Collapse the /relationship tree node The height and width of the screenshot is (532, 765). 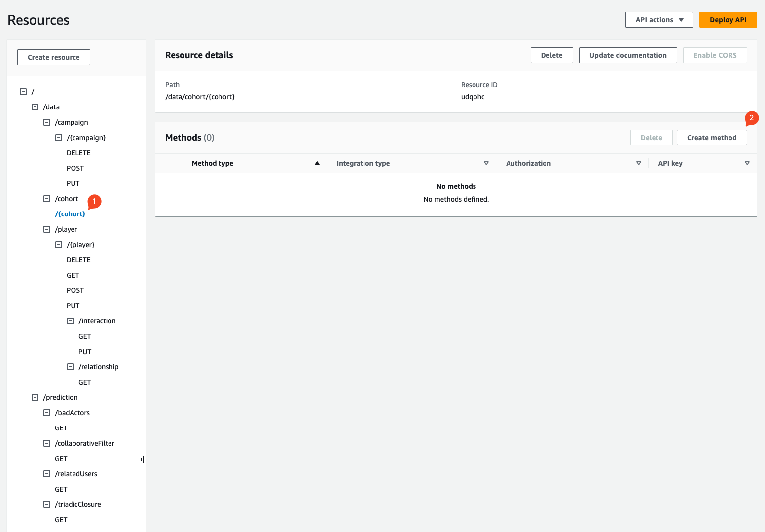pos(71,367)
